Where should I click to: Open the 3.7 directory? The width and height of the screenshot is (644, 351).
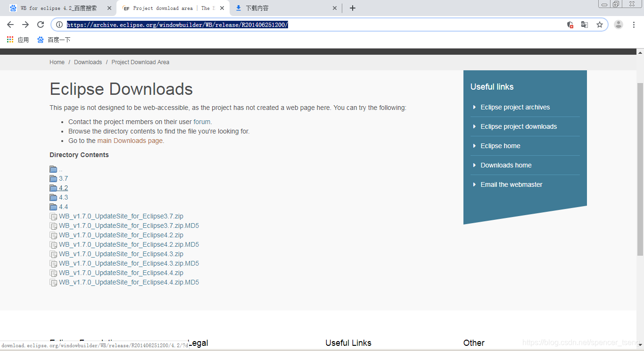(x=63, y=179)
